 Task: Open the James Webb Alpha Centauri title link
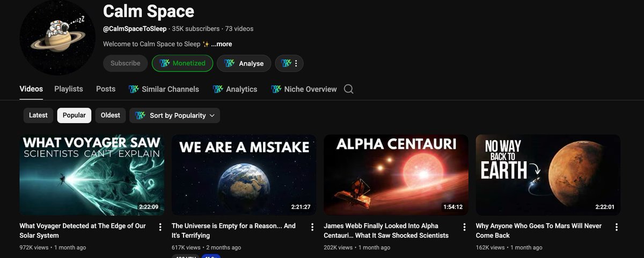point(386,231)
